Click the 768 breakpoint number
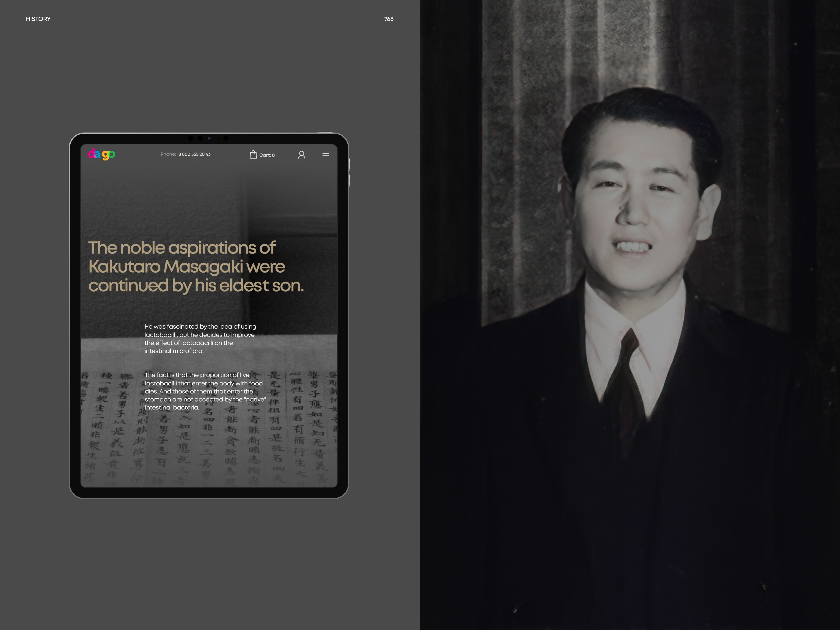This screenshot has width=840, height=630. 388,19
